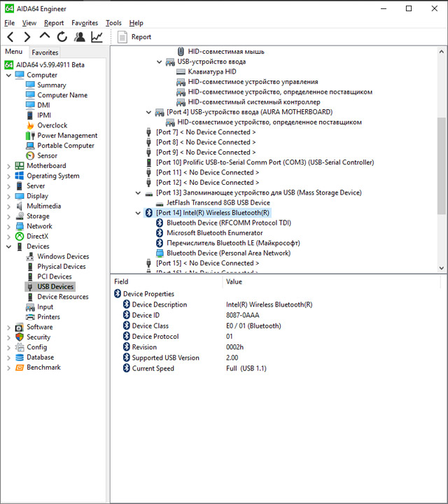This screenshot has width=448, height=504.
Task: Go up one level with Up arrow
Action: click(x=45, y=36)
